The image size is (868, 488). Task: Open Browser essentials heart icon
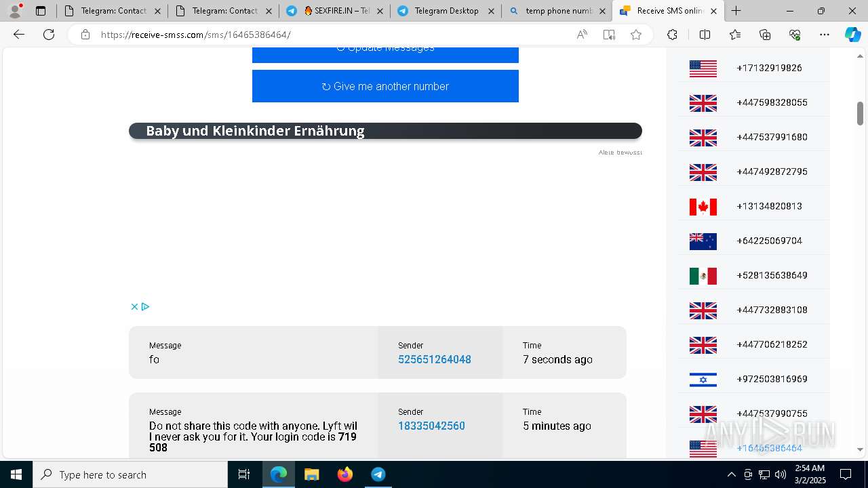(795, 35)
